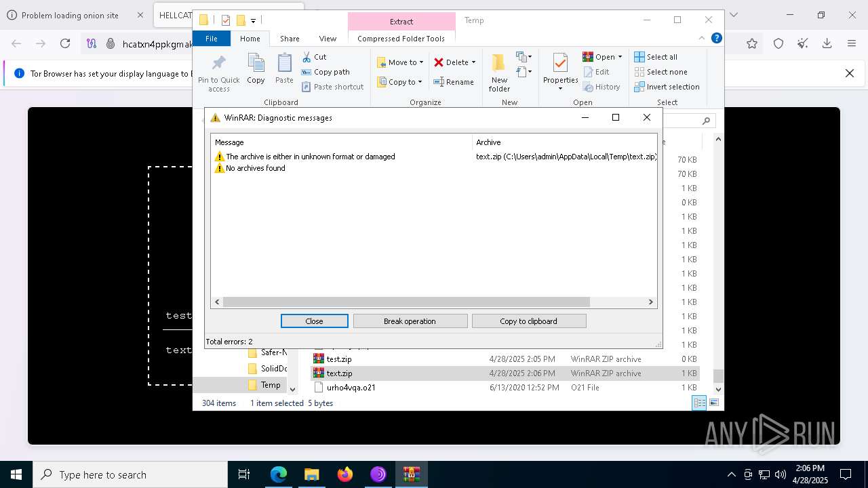
Task: Click the Copy to clipboard button
Action: click(x=528, y=321)
